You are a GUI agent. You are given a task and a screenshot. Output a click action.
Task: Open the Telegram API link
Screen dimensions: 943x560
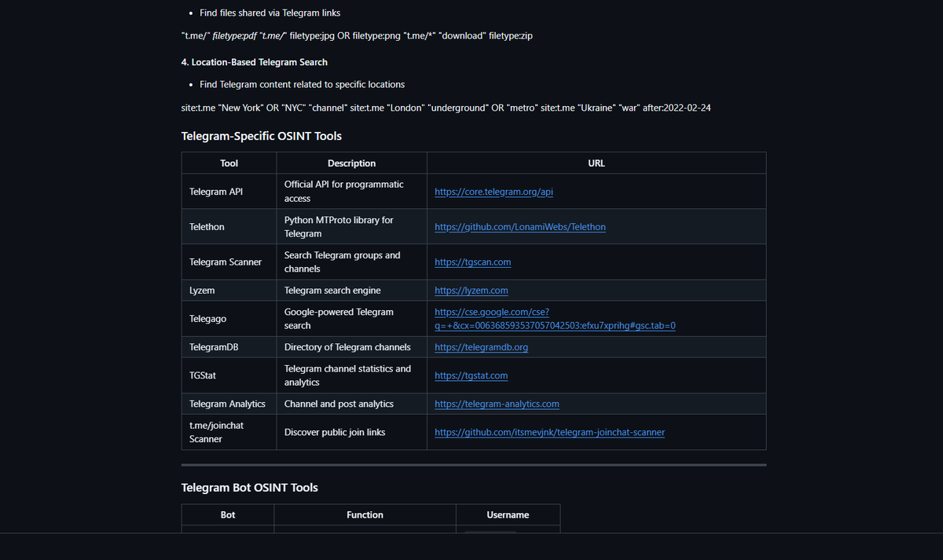pos(494,191)
